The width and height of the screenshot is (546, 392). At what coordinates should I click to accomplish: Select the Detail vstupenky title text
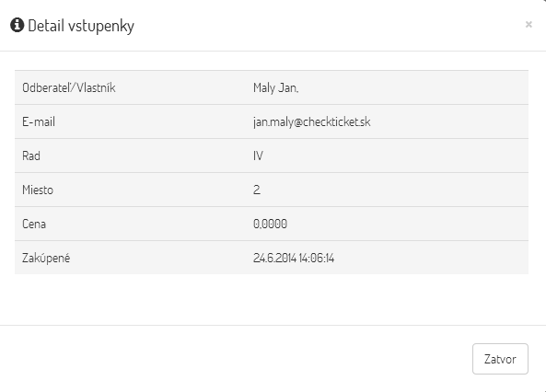pos(81,26)
